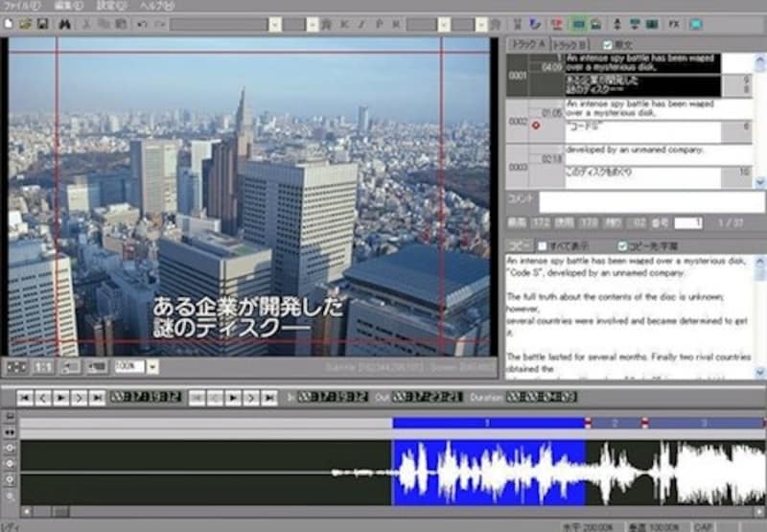The image size is (767, 532).
Task: Click the コピー button above source text
Action: [x=521, y=246]
